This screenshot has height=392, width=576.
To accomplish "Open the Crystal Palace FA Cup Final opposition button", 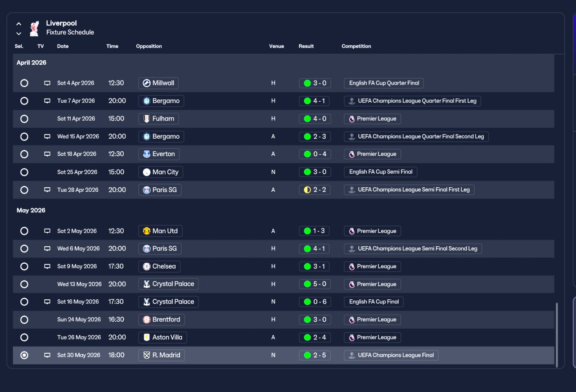I will pyautogui.click(x=168, y=302).
